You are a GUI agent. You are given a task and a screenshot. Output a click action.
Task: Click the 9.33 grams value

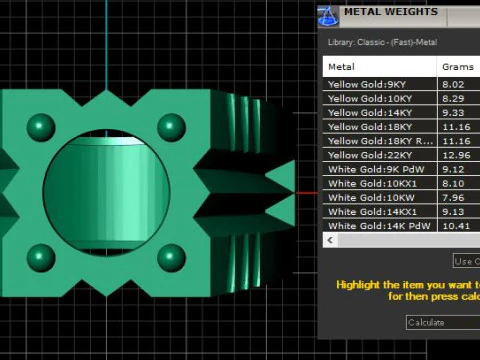(453, 113)
